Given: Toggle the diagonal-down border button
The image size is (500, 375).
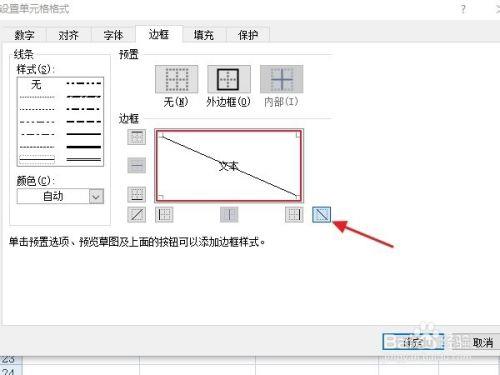Looking at the screenshot, I should pyautogui.click(x=321, y=215).
